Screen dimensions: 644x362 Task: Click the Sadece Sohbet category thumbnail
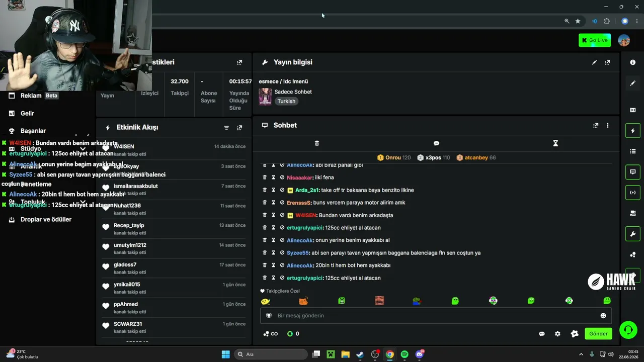click(265, 97)
